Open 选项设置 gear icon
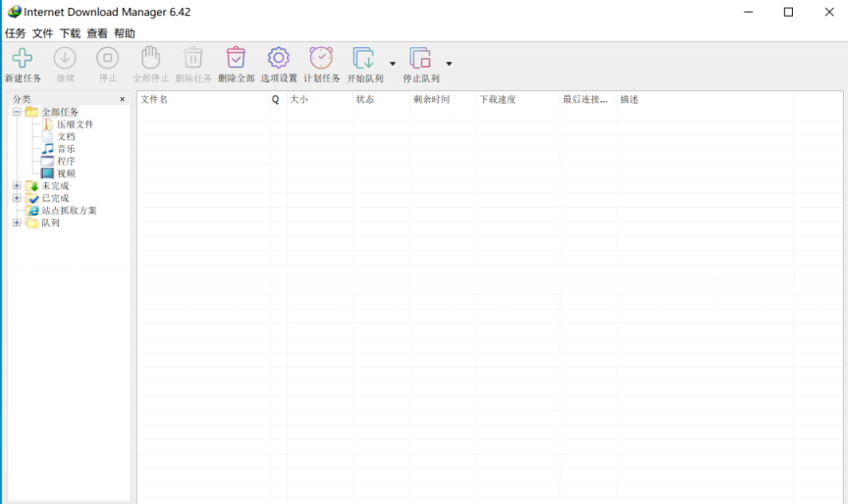Image resolution: width=848 pixels, height=504 pixels. (x=279, y=59)
